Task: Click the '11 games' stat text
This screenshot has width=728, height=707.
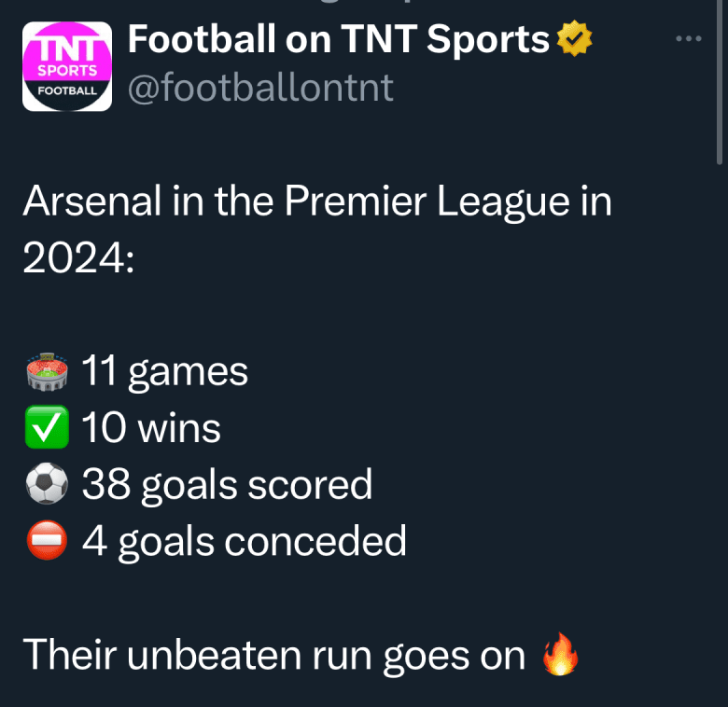Action: pyautogui.click(x=165, y=372)
